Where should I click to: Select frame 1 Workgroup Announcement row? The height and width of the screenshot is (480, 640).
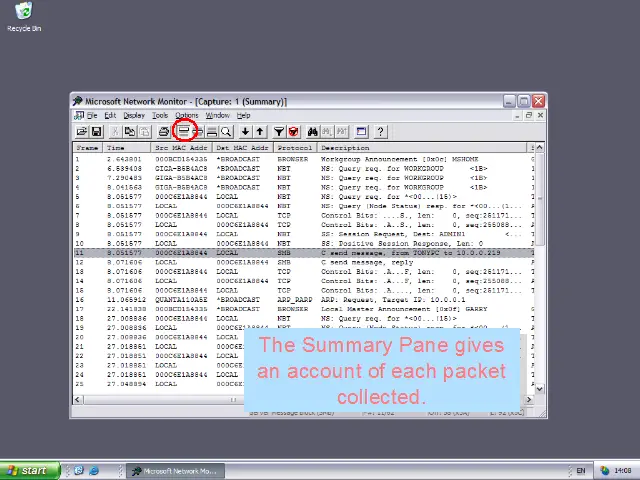tap(304, 159)
